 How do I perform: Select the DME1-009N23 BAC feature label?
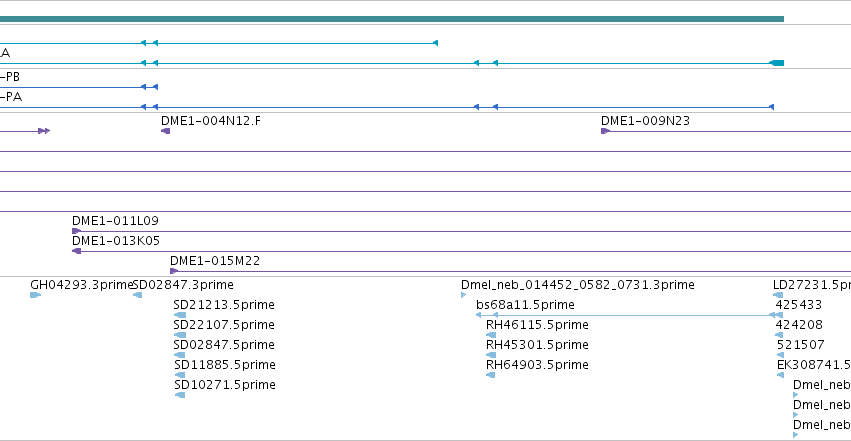[645, 120]
